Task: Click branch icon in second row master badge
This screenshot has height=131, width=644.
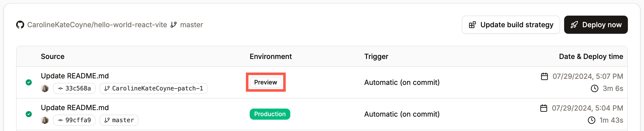Action: [x=107, y=120]
